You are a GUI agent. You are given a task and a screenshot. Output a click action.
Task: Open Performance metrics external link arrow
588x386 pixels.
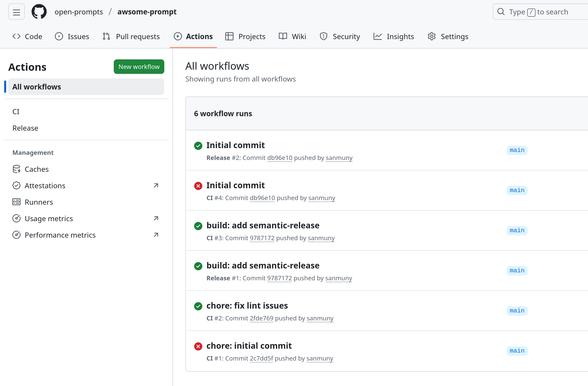[x=156, y=235]
